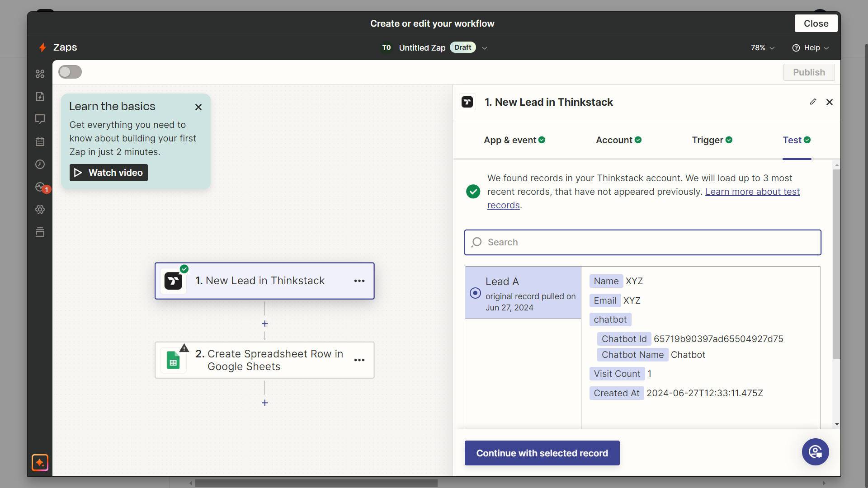Click the Watch video button
Image resolution: width=868 pixels, height=488 pixels.
click(108, 173)
